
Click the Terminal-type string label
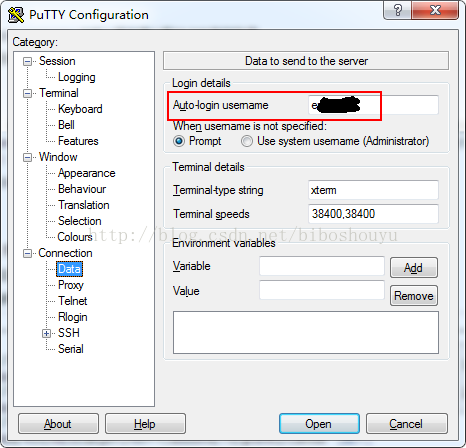218,190
